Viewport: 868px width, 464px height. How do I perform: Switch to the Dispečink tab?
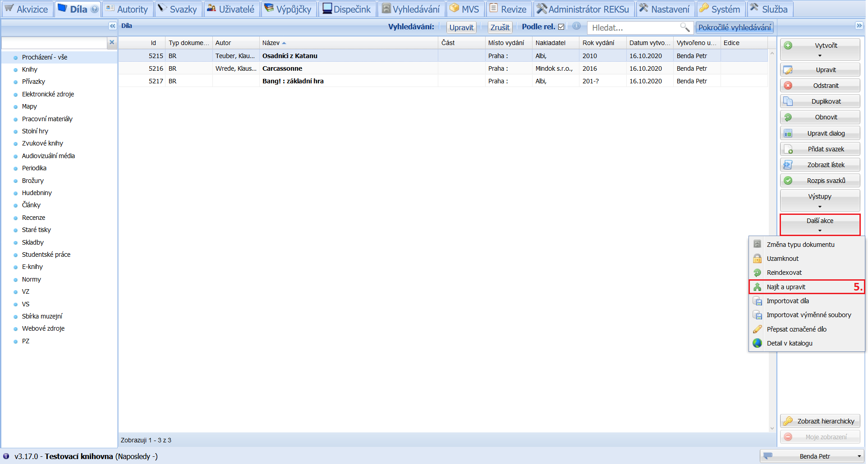347,9
